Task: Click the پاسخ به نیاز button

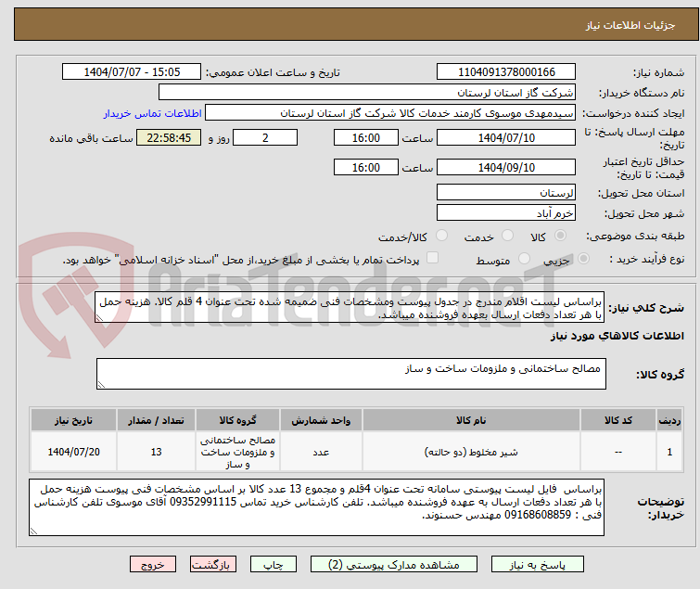Action: (x=537, y=565)
